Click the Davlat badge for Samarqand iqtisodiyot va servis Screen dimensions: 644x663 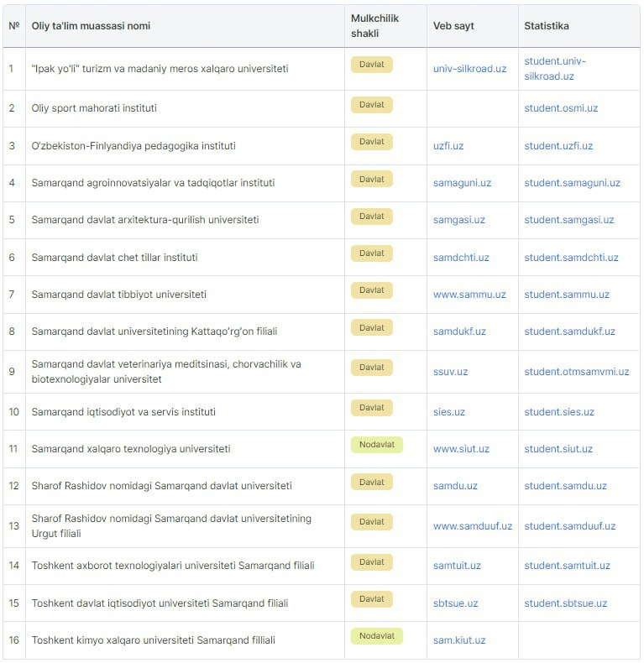coord(371,408)
